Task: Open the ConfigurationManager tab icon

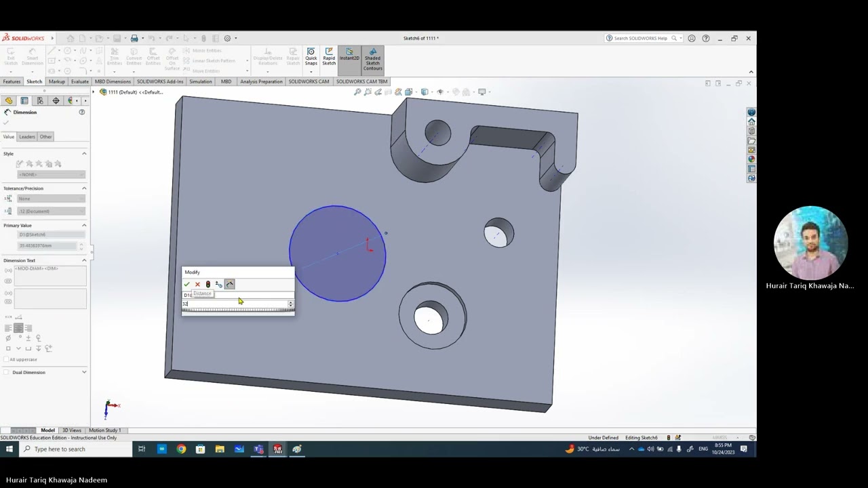Action: [40, 100]
